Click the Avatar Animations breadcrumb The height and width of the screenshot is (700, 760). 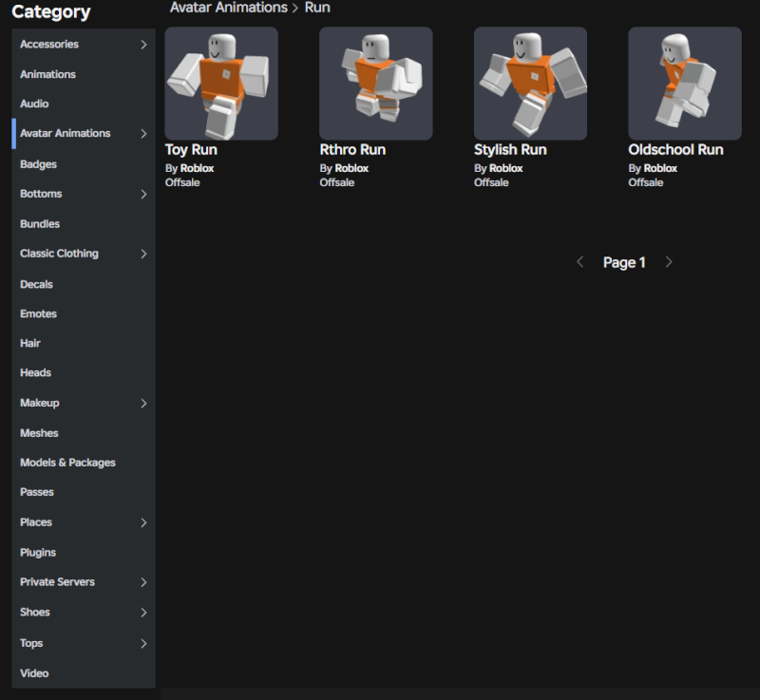point(229,8)
